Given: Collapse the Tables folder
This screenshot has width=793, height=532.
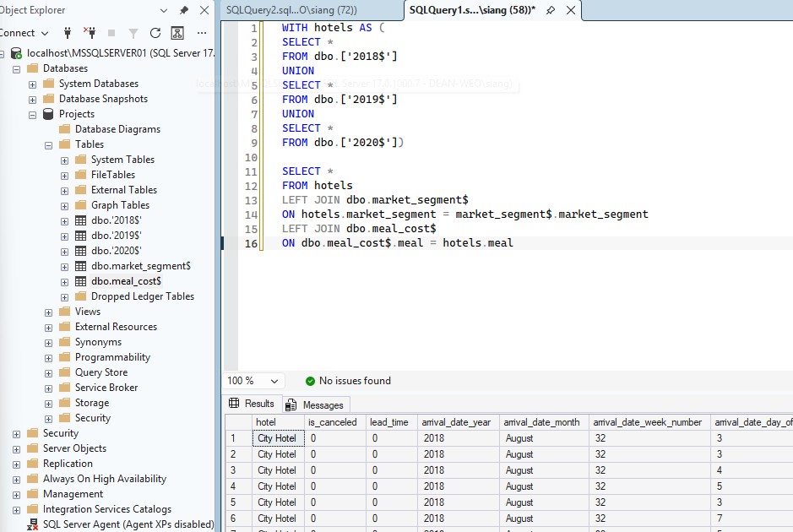Looking at the screenshot, I should pos(48,145).
